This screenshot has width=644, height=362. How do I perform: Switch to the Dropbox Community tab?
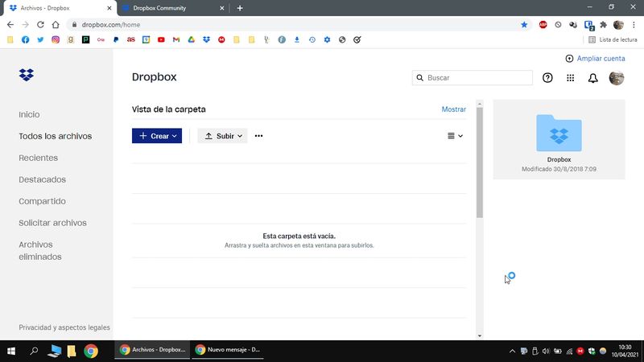[171, 8]
